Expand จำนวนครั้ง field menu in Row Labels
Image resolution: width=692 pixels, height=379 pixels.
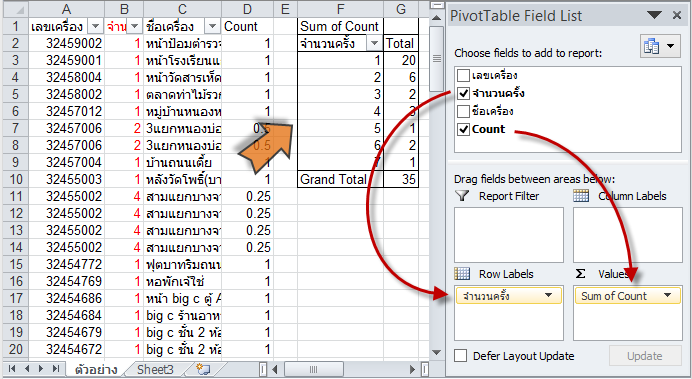[x=549, y=296]
